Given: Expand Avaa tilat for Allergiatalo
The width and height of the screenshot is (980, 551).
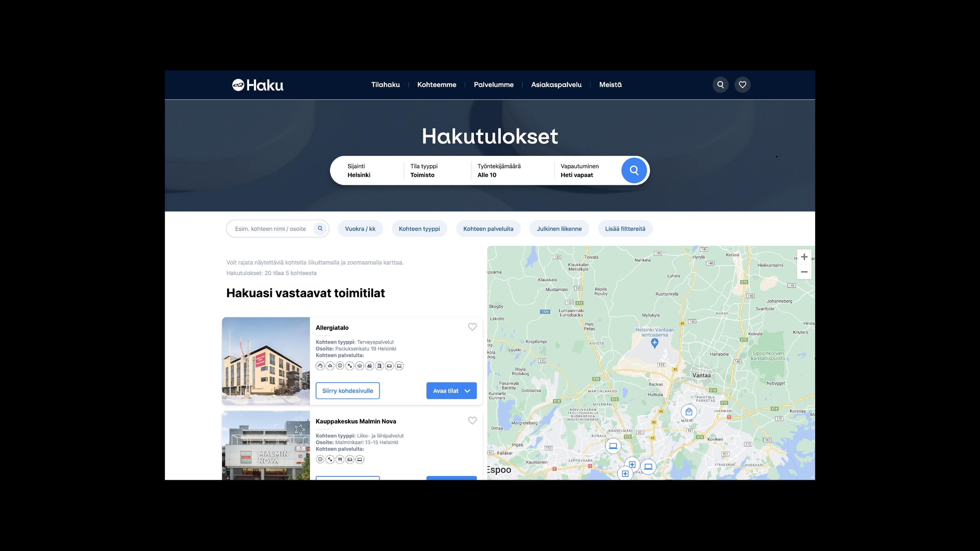Looking at the screenshot, I should 451,391.
